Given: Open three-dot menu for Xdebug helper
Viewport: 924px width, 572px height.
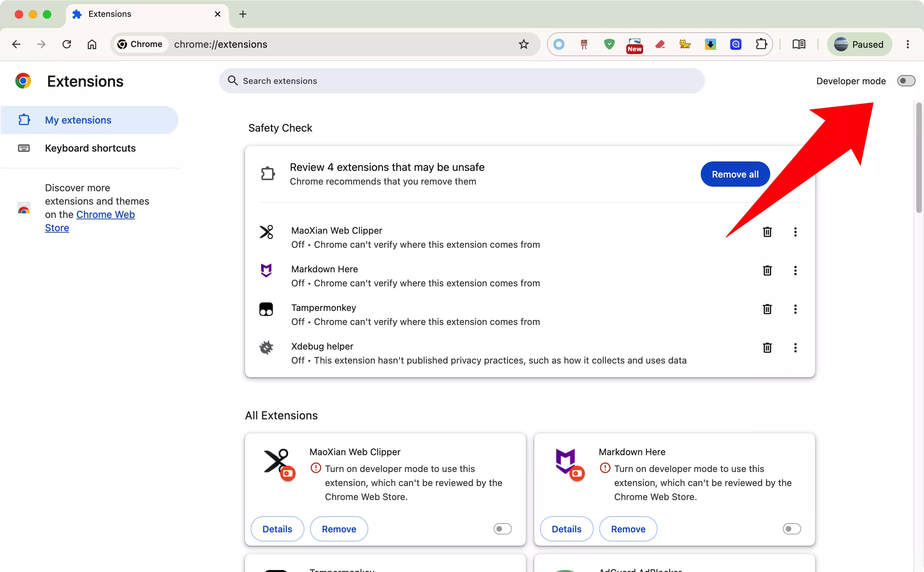Looking at the screenshot, I should [796, 348].
